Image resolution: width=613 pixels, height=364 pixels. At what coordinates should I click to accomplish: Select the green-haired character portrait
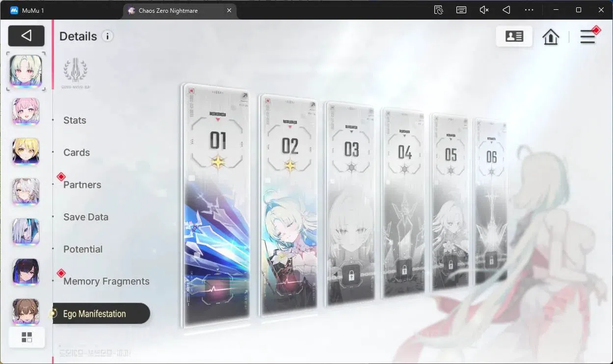26,71
